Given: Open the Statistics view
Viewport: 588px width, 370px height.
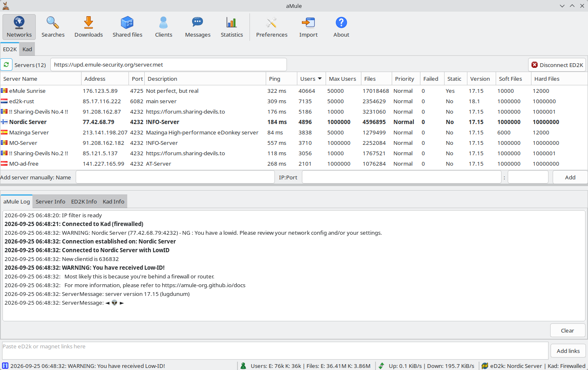Looking at the screenshot, I should point(232,27).
